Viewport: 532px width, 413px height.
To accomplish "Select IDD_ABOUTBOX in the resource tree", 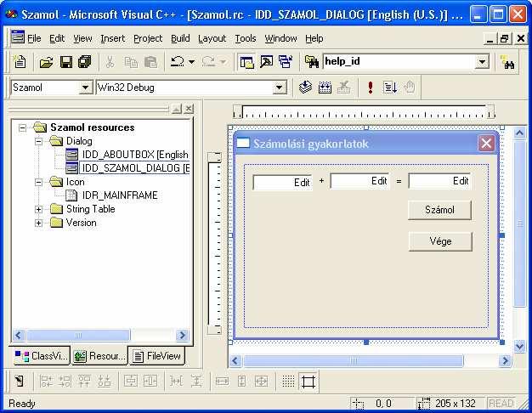I will coord(135,155).
